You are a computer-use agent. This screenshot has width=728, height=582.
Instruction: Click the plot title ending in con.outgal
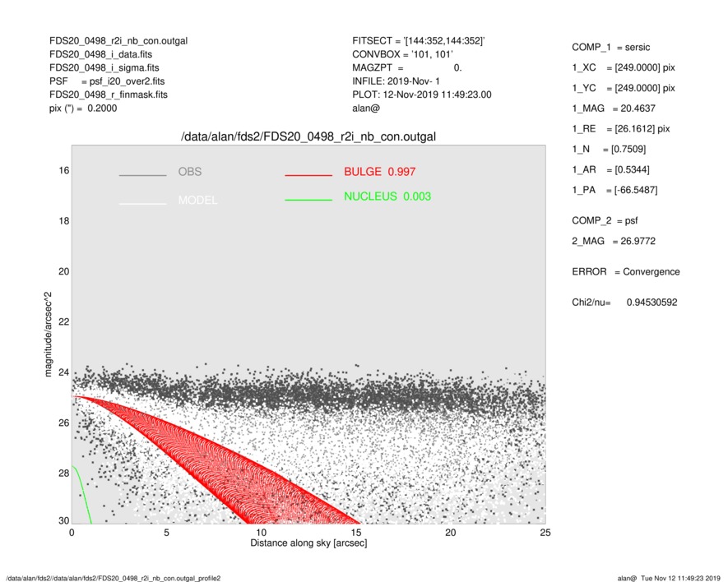click(308, 136)
